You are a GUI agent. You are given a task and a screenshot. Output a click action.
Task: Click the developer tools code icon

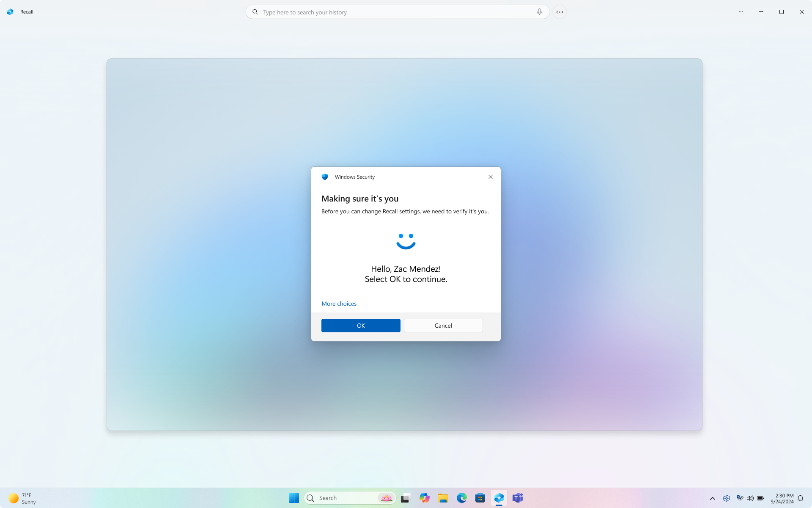(x=560, y=12)
